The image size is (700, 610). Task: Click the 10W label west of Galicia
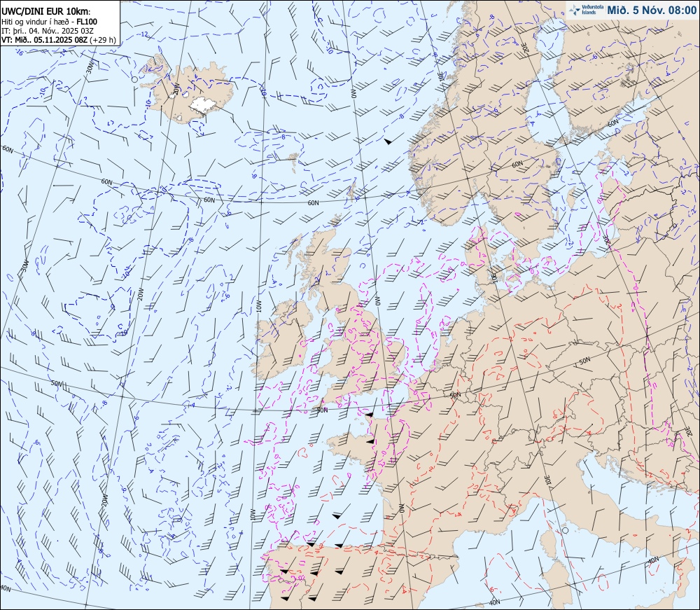pyautogui.click(x=252, y=515)
